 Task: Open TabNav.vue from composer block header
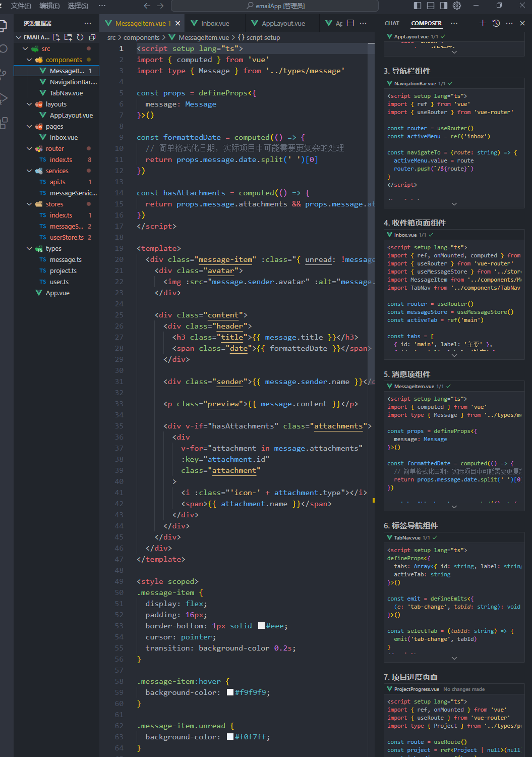pyautogui.click(x=407, y=538)
